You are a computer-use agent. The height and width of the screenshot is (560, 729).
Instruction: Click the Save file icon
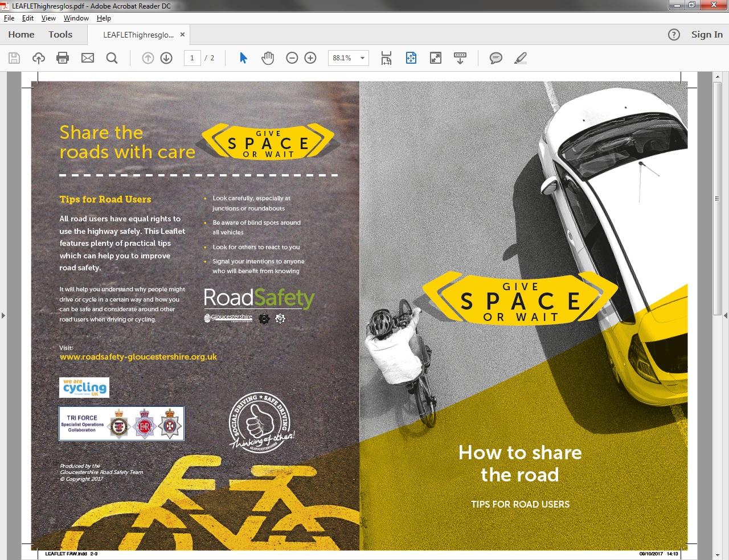14,58
